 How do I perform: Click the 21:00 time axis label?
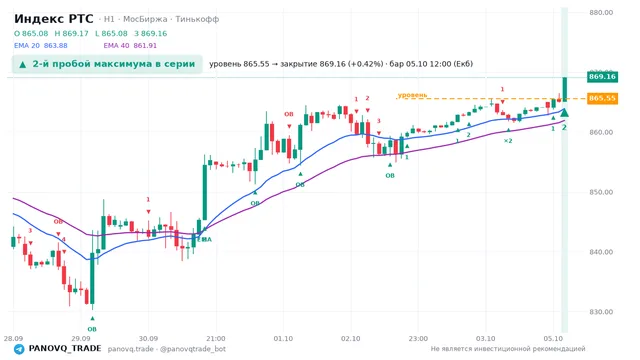pos(216,339)
